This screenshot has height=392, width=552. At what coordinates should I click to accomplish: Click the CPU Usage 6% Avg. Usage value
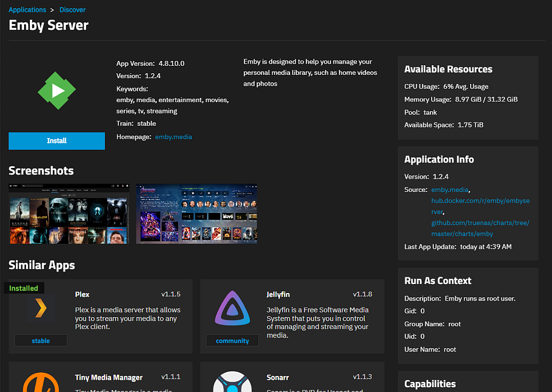[466, 87]
